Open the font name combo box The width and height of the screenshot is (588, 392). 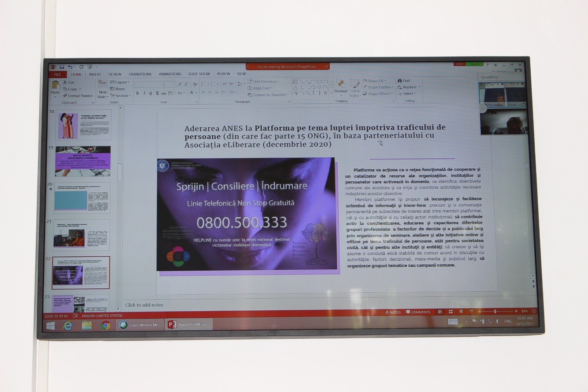pos(150,84)
